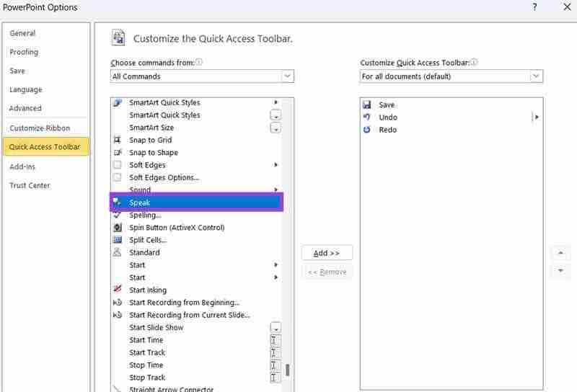Choose the Spelling checkmark icon
This screenshot has width=577, height=392.
(x=117, y=215)
